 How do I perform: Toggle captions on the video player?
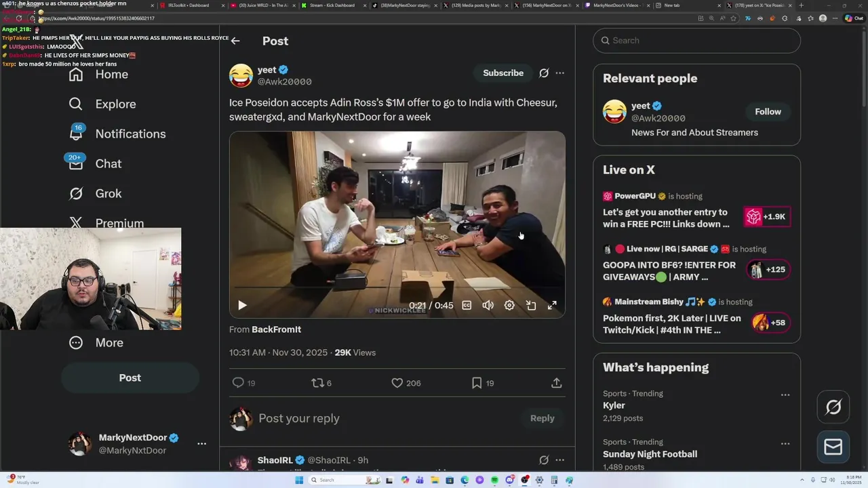click(x=467, y=306)
